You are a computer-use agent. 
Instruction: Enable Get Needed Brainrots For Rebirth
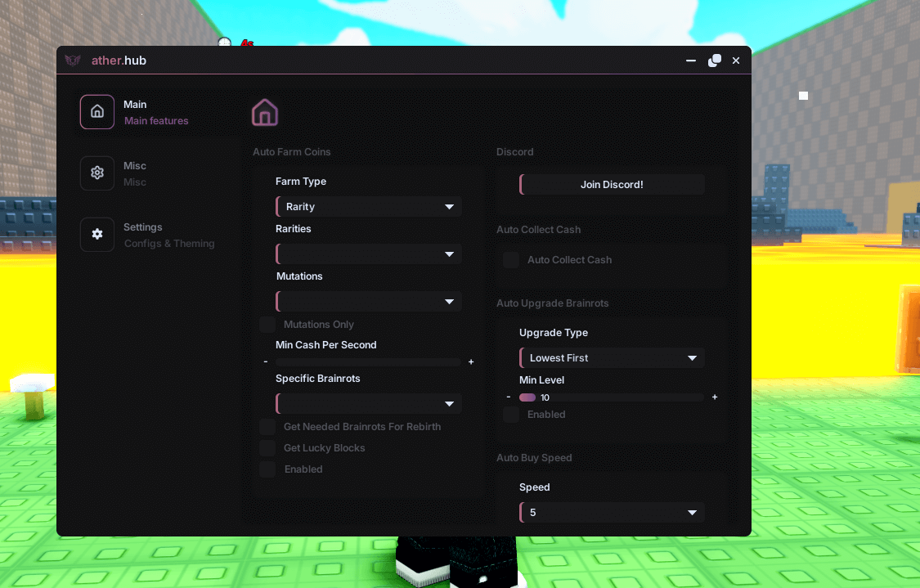267,427
